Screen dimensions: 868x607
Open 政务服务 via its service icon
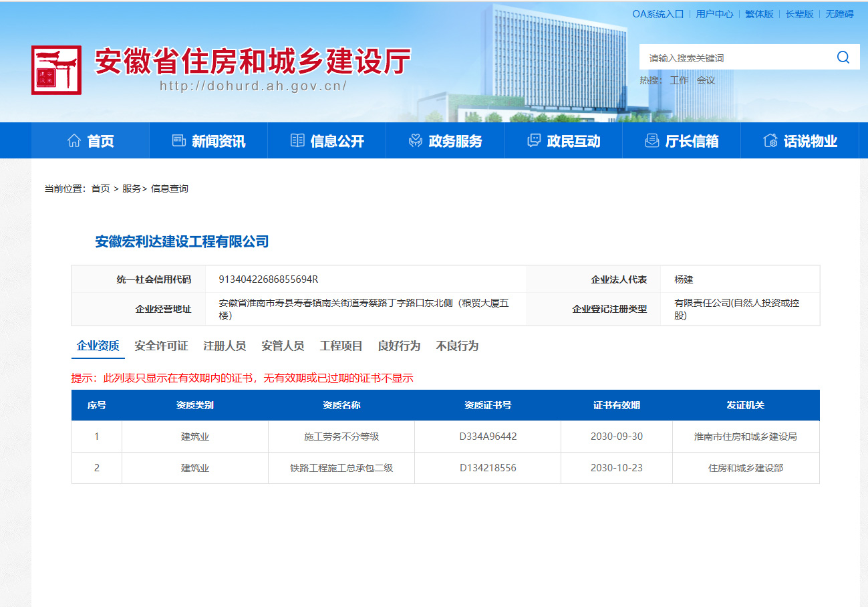tap(415, 140)
